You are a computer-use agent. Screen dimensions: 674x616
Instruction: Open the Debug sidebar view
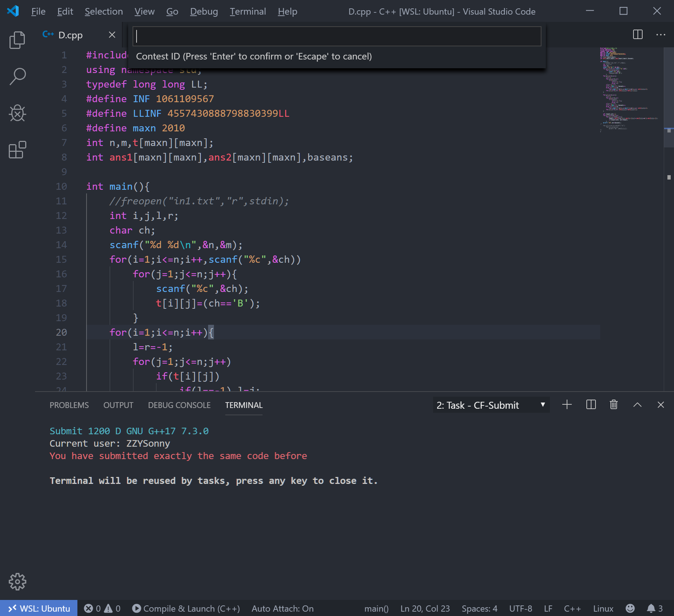point(17,113)
